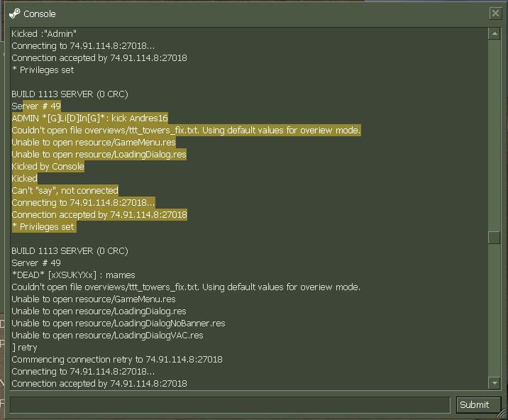
Task: Click the first 'BUILD 1113 SERVER (0 CRC)' line
Action: (70, 94)
